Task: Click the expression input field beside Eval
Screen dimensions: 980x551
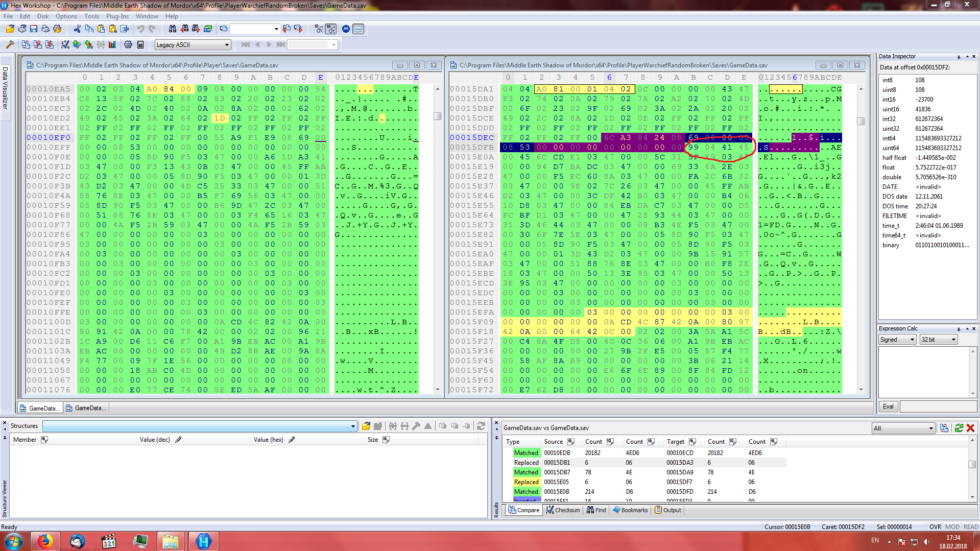Action: pos(938,406)
